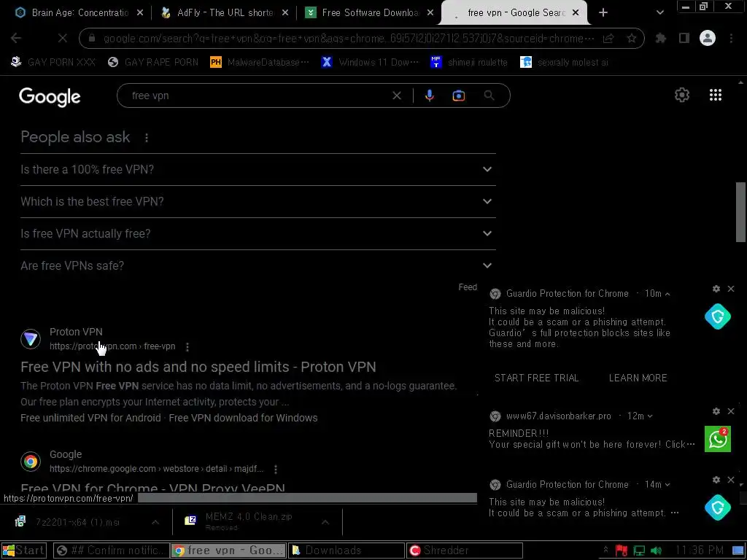Open the Extensions puzzle icon
Viewport: 747px width, 560px height.
coord(661,38)
